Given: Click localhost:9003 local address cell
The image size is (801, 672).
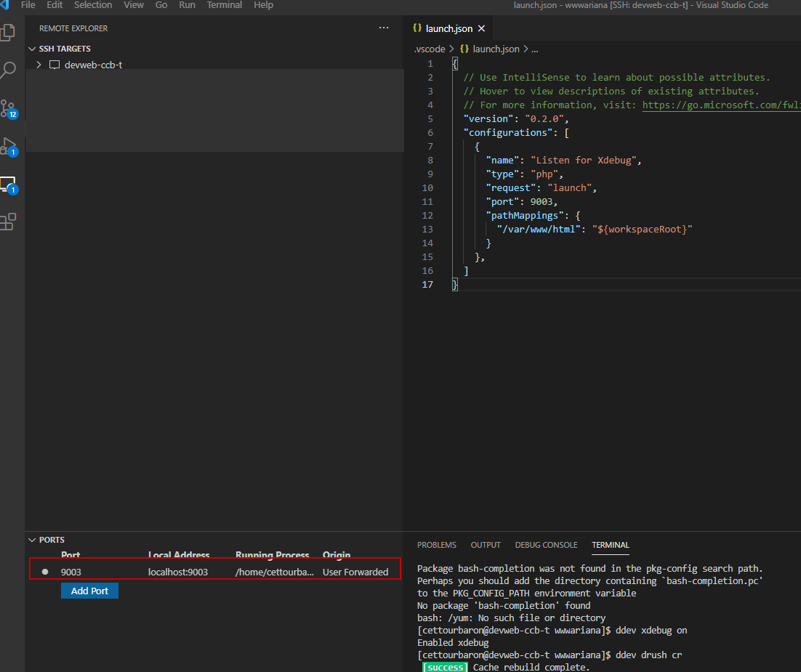Looking at the screenshot, I should pos(178,572).
